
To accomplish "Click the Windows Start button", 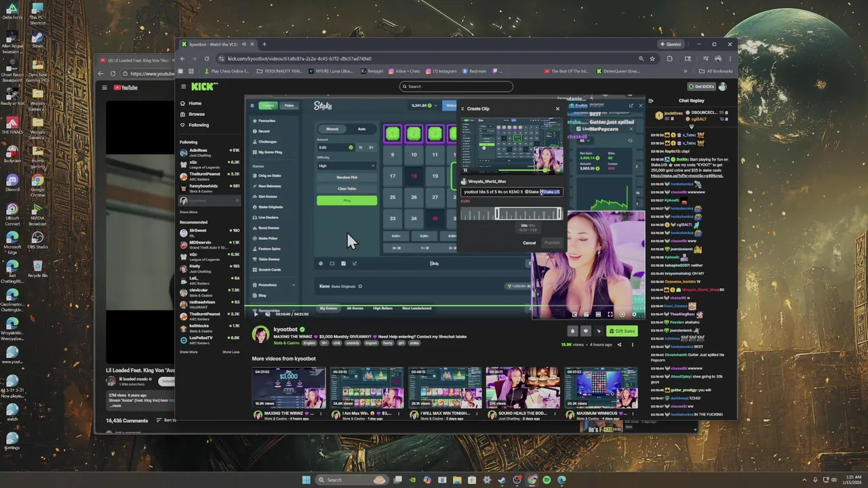I will point(306,480).
